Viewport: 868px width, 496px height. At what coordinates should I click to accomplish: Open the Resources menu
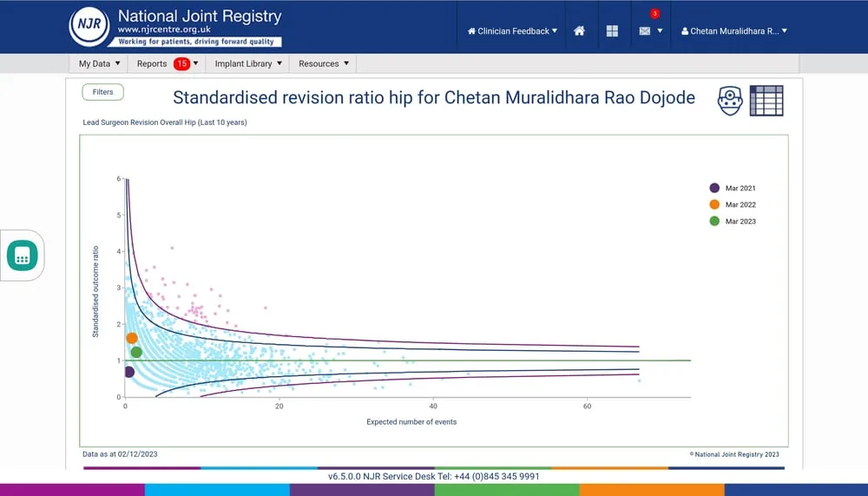coord(323,63)
